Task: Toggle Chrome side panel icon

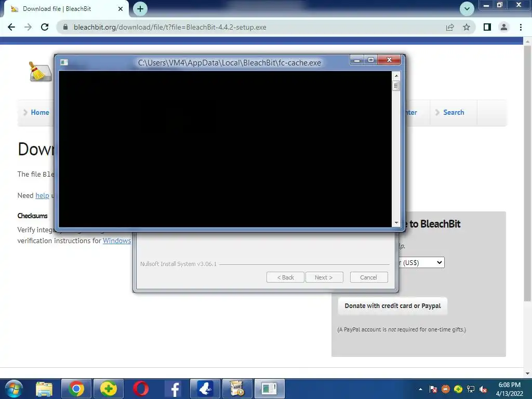Action: click(487, 27)
